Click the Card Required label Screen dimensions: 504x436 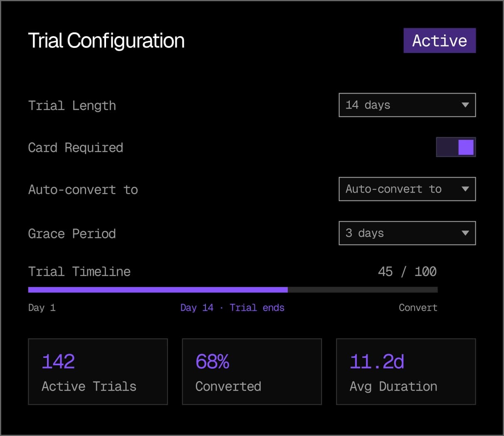tap(76, 148)
